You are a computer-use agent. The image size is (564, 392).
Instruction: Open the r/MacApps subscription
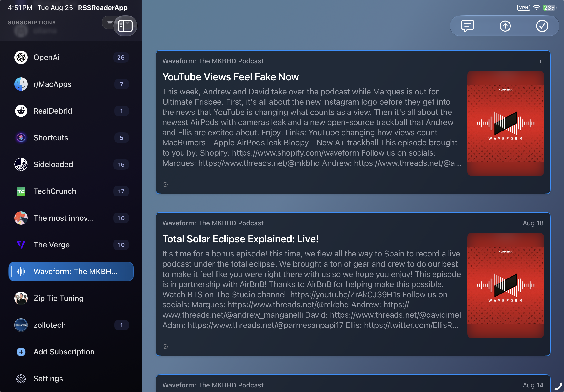[71, 84]
